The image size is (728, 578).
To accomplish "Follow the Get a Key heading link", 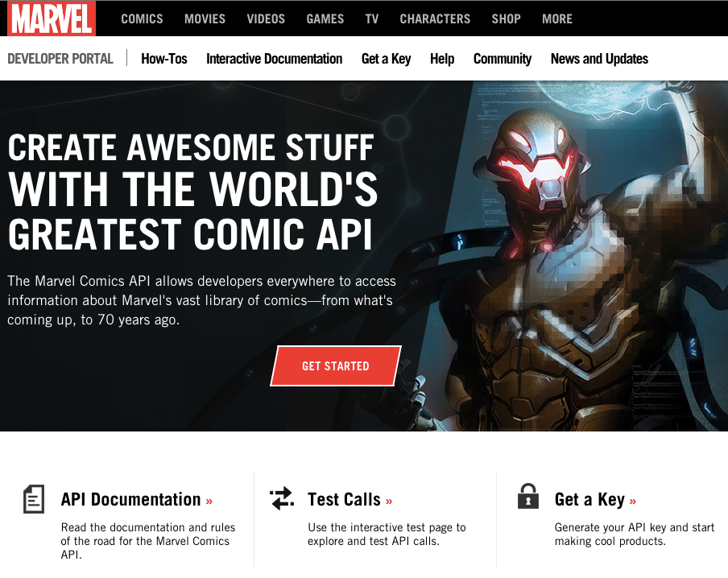I will pos(595,500).
